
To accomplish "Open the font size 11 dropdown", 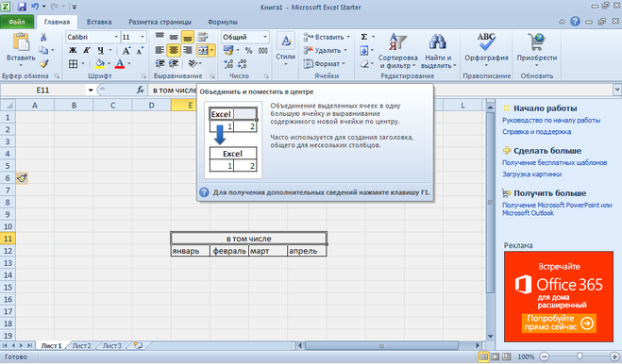I will [143, 37].
